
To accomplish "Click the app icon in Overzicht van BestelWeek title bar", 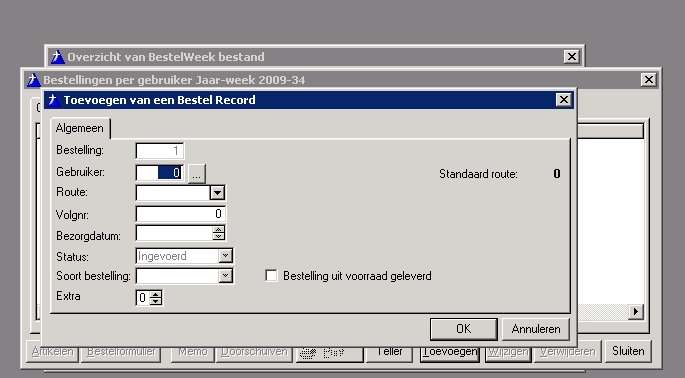I will pyautogui.click(x=58, y=57).
